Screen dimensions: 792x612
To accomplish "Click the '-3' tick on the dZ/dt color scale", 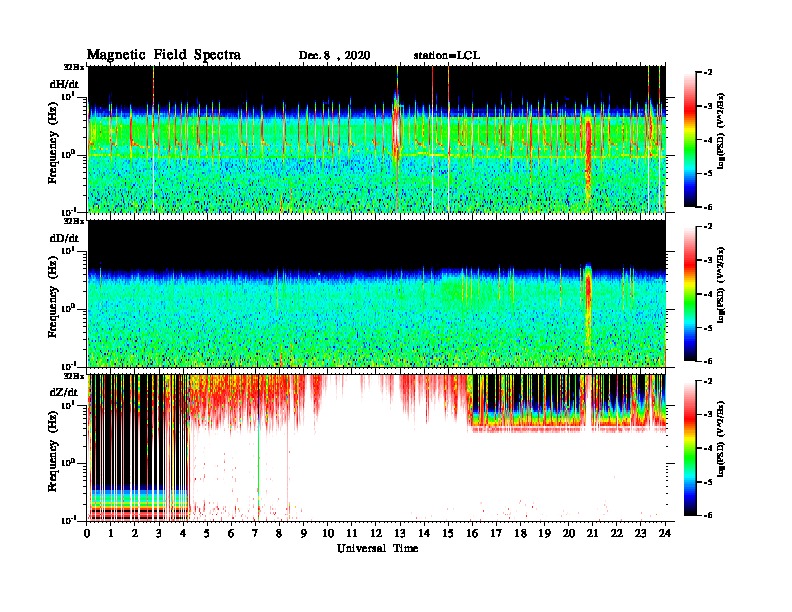I will [708, 415].
